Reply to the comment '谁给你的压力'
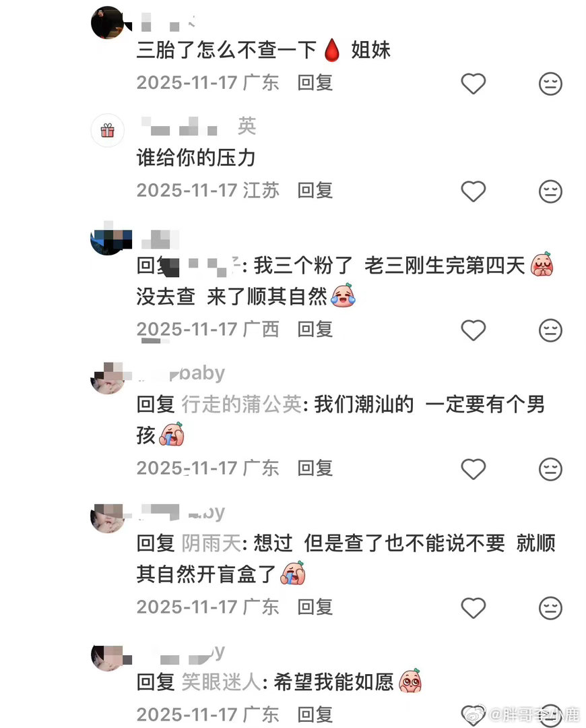Image resolution: width=586 pixels, height=728 pixels. pyautogui.click(x=315, y=190)
